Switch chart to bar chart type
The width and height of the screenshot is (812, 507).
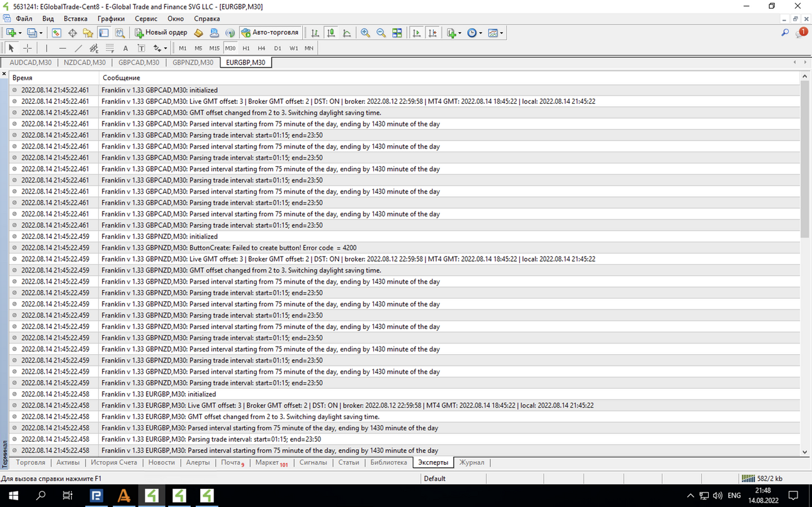coord(315,33)
